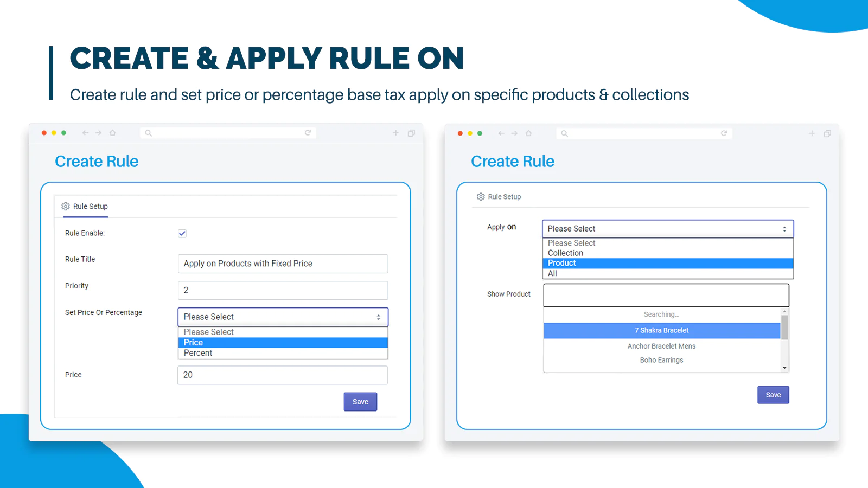The image size is (868, 488).
Task: Click Save button in left Create Rule form
Action: coord(360,402)
